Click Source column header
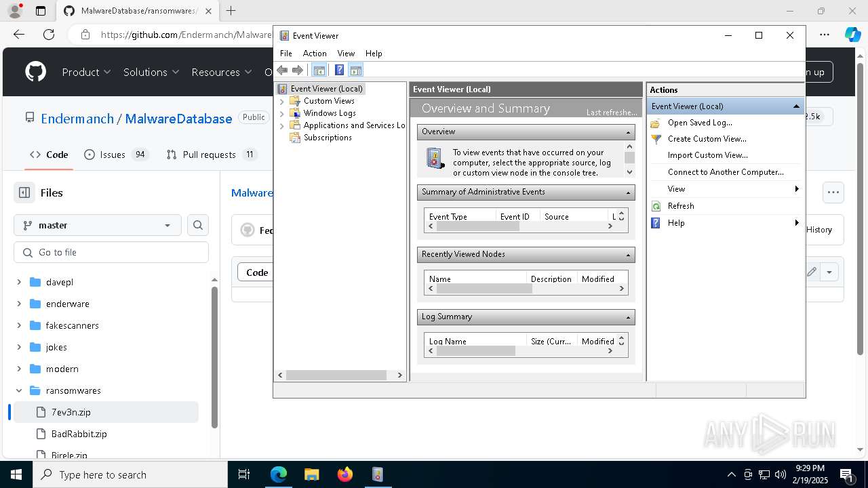The image size is (868, 488). pos(574,217)
